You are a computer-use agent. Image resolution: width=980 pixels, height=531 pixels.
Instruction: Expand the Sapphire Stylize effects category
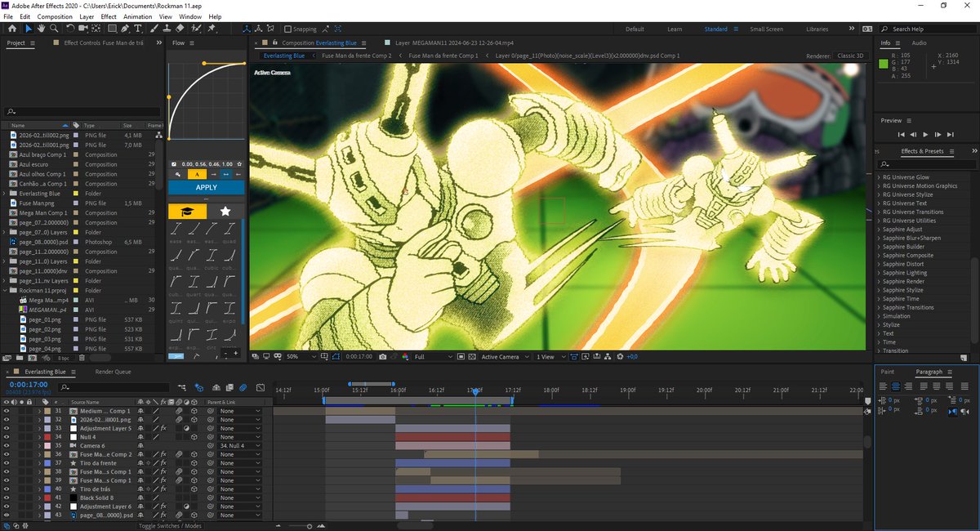[879, 290]
